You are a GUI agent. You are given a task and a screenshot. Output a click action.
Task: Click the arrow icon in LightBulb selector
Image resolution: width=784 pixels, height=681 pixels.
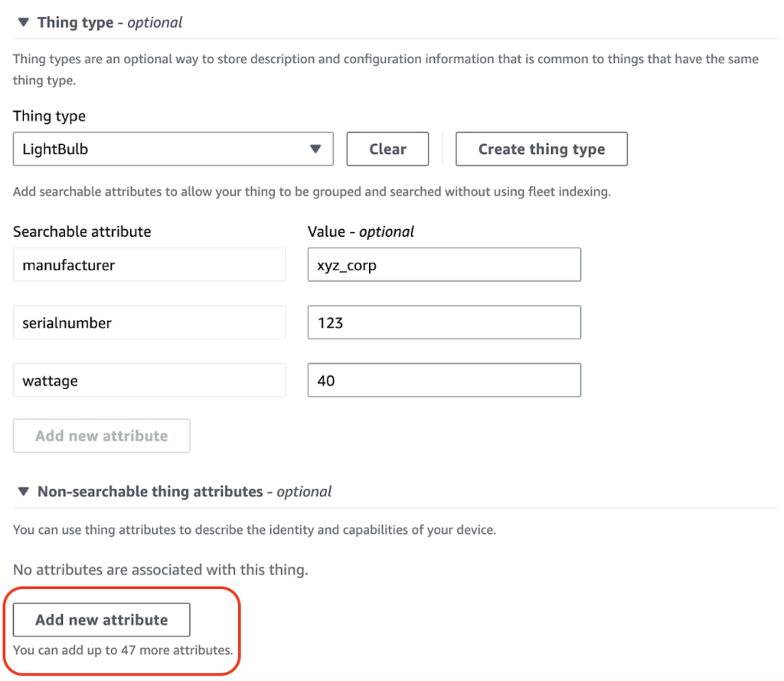point(315,149)
